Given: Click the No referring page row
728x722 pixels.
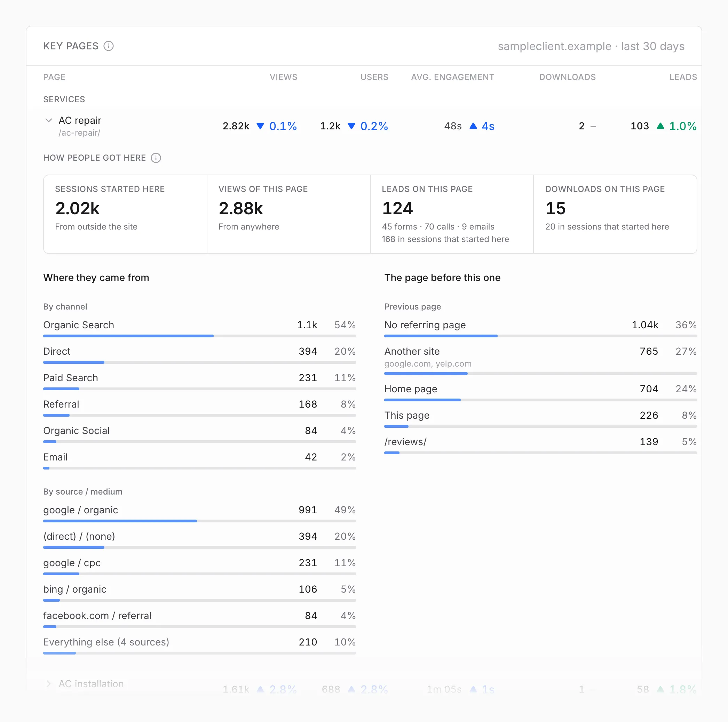Looking at the screenshot, I should [x=541, y=328].
